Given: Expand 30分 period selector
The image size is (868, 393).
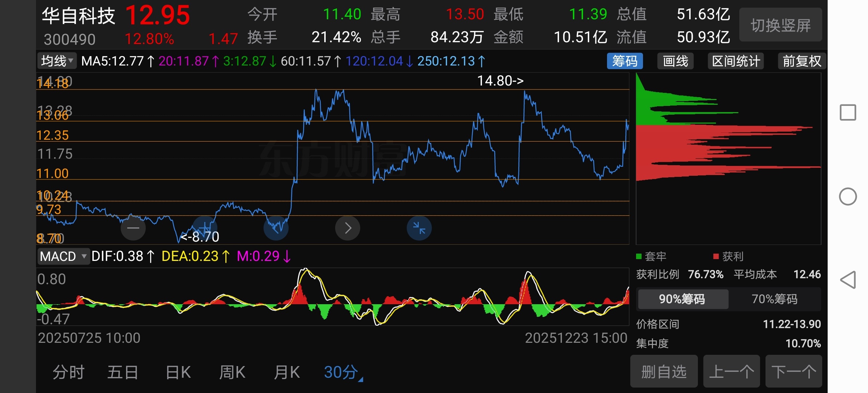Looking at the screenshot, I should [x=342, y=372].
